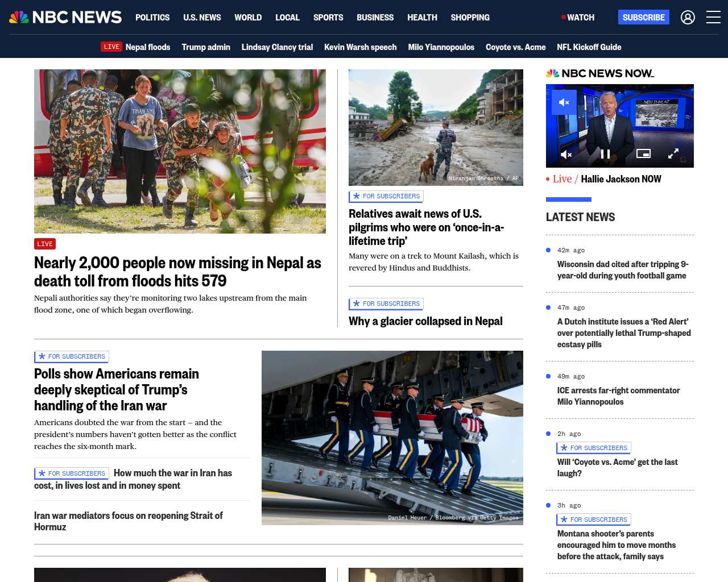This screenshot has width=728, height=582.
Task: Click For Subscribers badge above 'Will Coyote vs. Acme'
Action: pyautogui.click(x=594, y=448)
